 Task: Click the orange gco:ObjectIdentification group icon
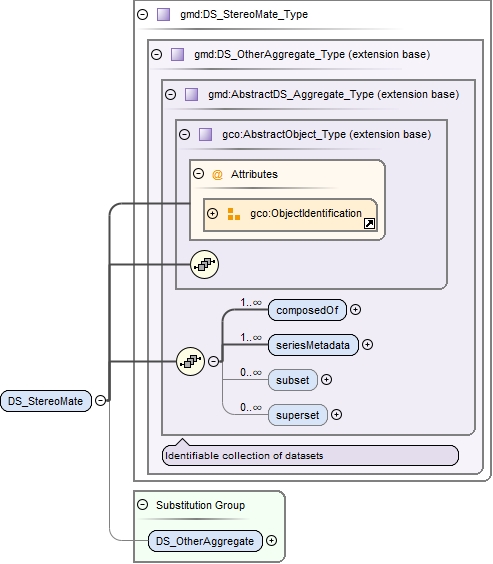pyautogui.click(x=234, y=214)
